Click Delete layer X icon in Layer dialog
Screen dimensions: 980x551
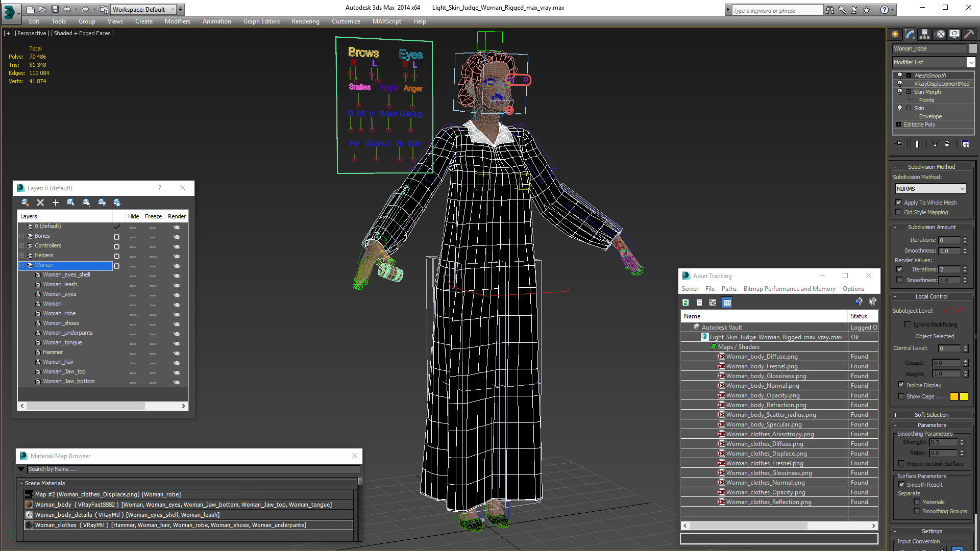[x=40, y=203]
